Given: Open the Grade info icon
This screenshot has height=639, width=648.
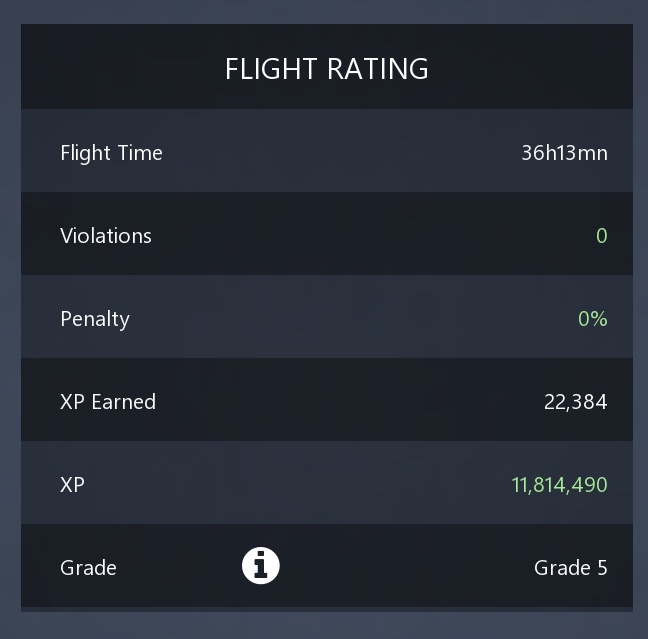Looking at the screenshot, I should 261,565.
